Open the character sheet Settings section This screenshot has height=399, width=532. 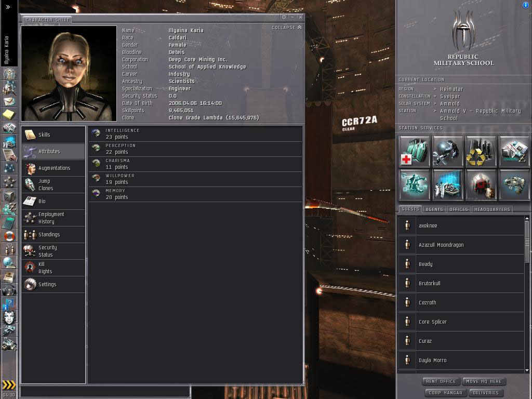[x=54, y=284]
